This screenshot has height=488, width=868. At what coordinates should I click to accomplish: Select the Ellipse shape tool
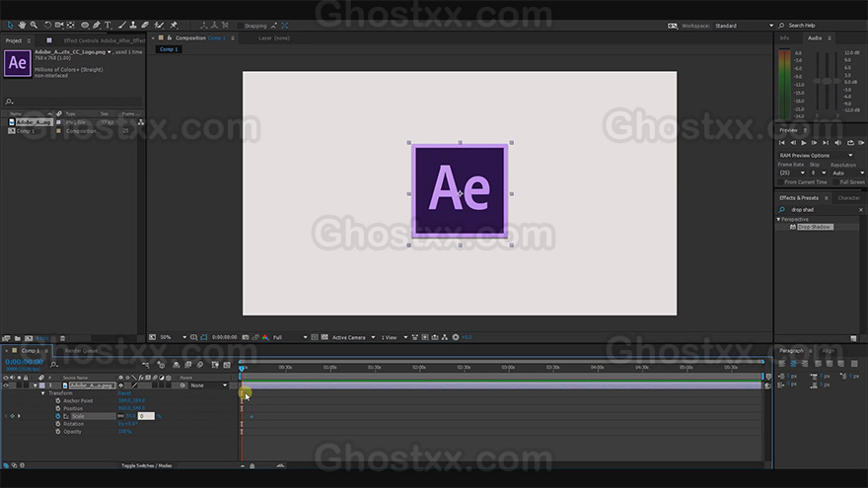tap(85, 25)
